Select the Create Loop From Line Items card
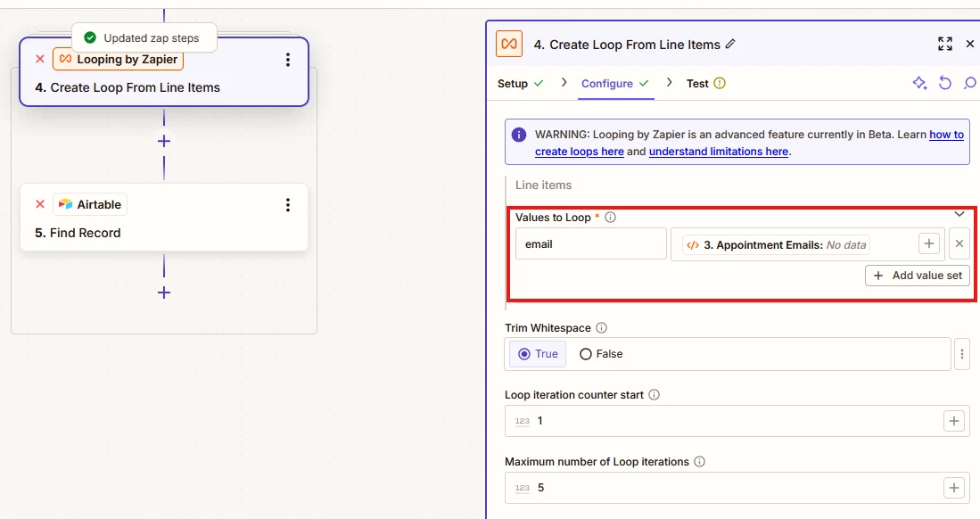 coord(164,71)
